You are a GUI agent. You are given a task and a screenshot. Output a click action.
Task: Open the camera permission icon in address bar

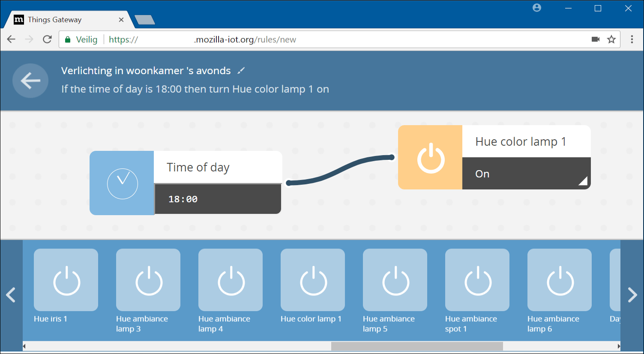(x=596, y=39)
